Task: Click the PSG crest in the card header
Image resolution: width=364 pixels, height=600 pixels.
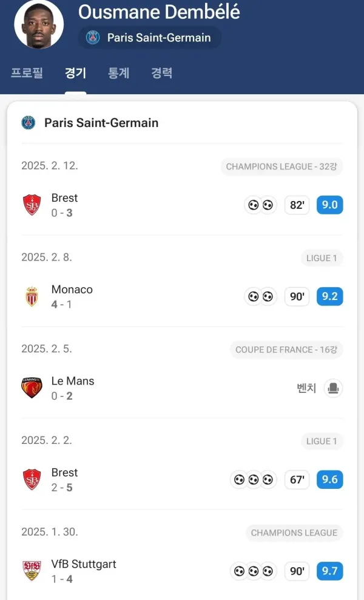Action: (x=29, y=123)
